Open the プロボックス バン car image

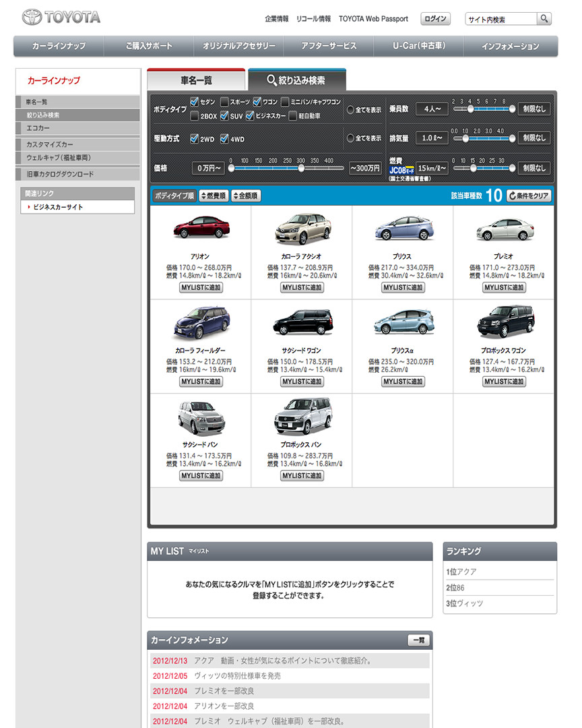302,416
